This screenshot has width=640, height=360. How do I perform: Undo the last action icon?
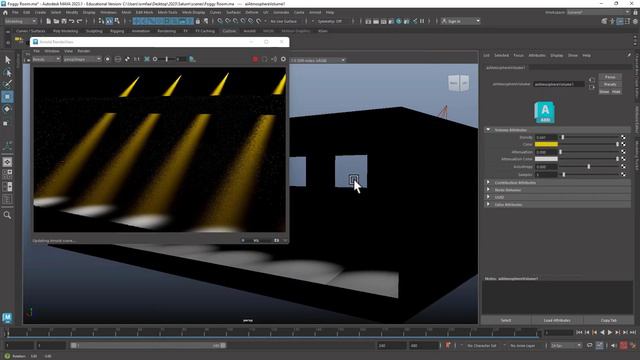pyautogui.click(x=71, y=21)
